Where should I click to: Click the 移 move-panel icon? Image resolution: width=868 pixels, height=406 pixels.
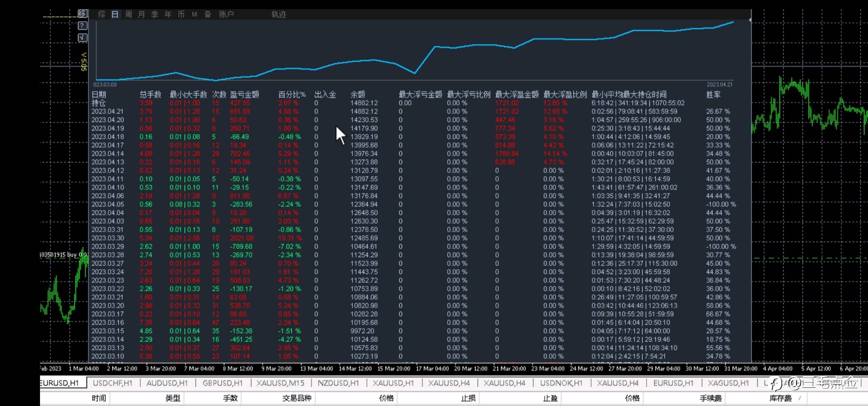(x=82, y=14)
